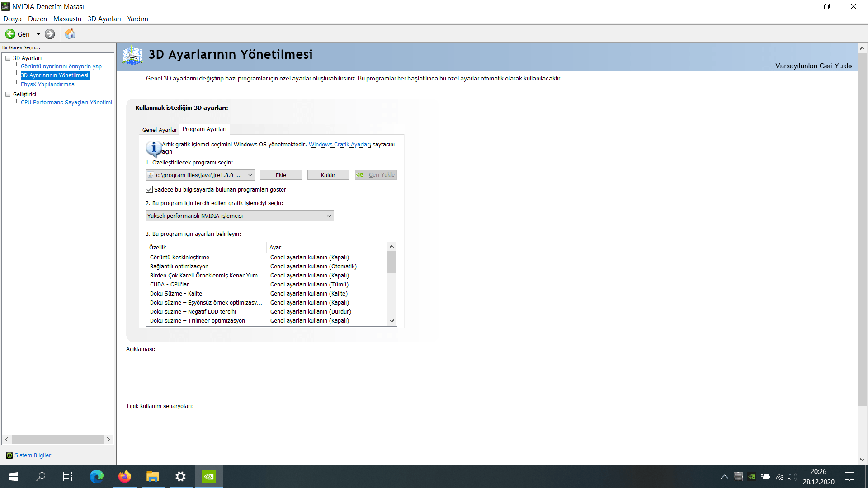This screenshot has height=488, width=868.
Task: Click the Ekle button
Action: pos(281,175)
